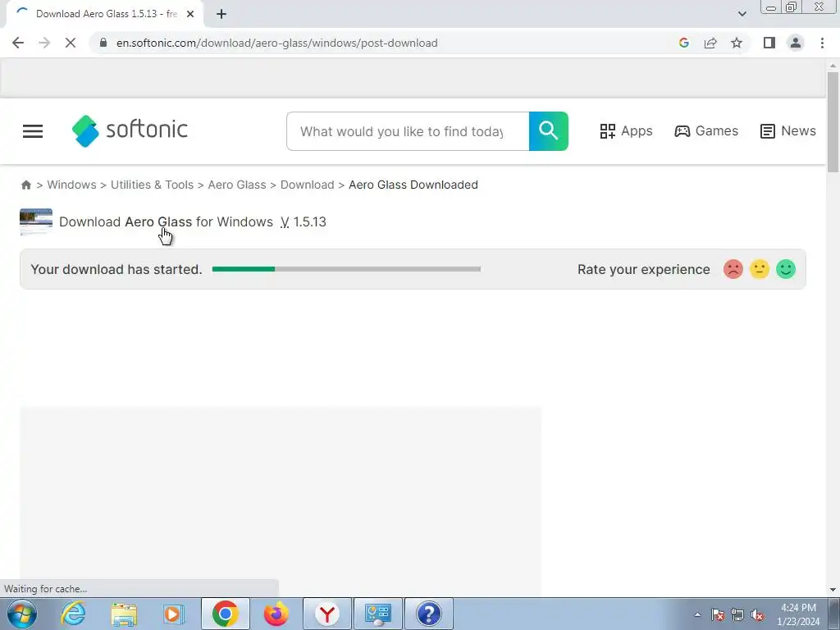Click the green search magnifier button
Viewport: 840px width, 630px height.
[549, 131]
